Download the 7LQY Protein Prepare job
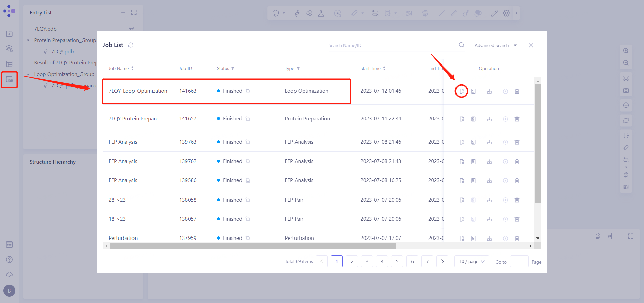The width and height of the screenshot is (644, 303). [x=489, y=119]
